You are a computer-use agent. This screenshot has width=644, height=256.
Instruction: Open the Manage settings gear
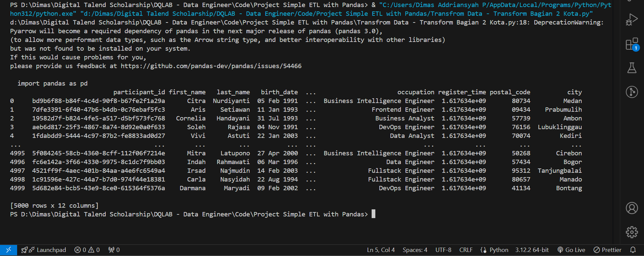click(x=632, y=232)
